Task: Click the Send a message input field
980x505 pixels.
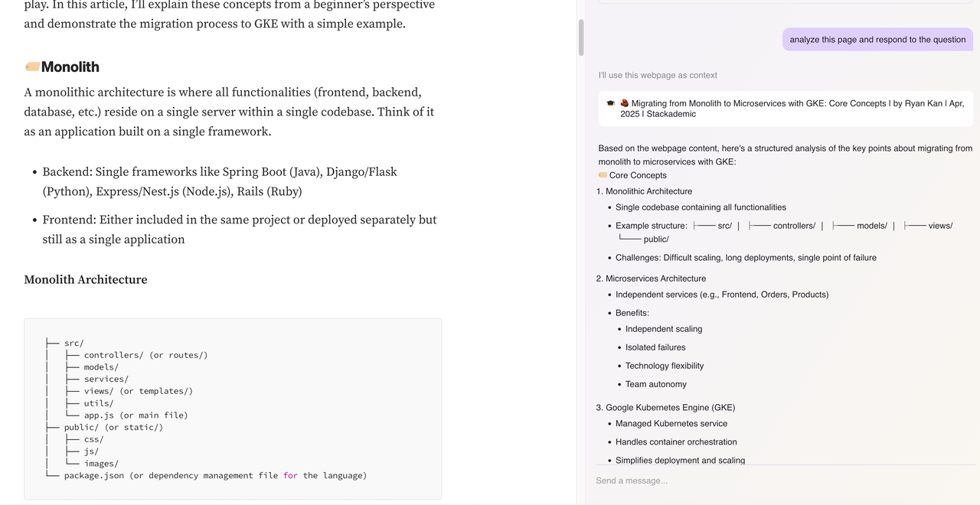Action: click(786, 481)
